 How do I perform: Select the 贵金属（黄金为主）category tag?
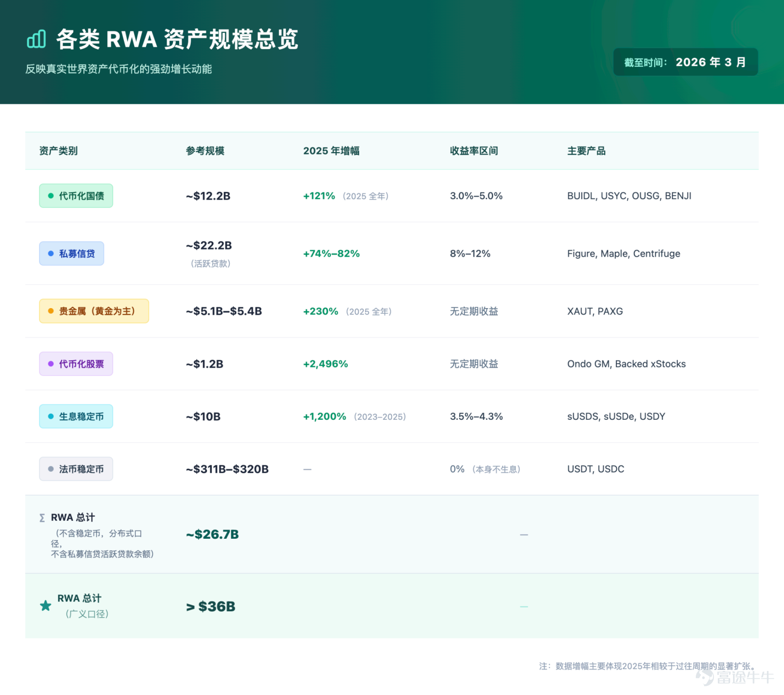pyautogui.click(x=94, y=311)
